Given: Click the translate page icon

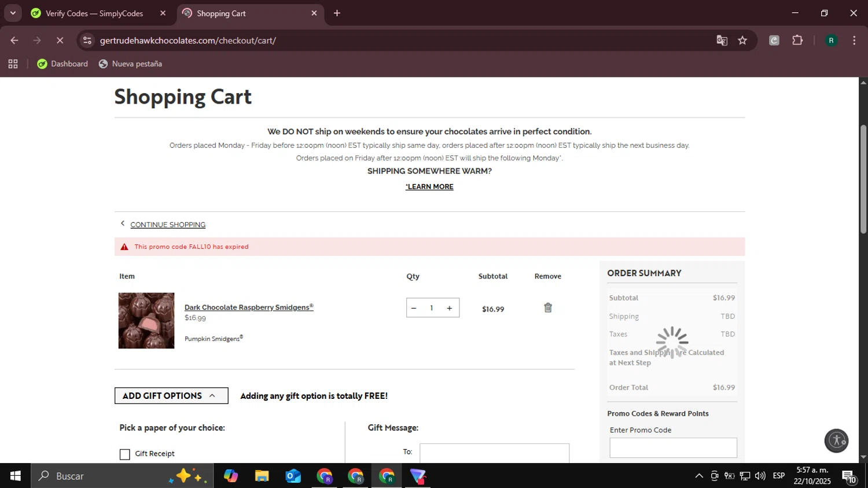Looking at the screenshot, I should pos(722,41).
